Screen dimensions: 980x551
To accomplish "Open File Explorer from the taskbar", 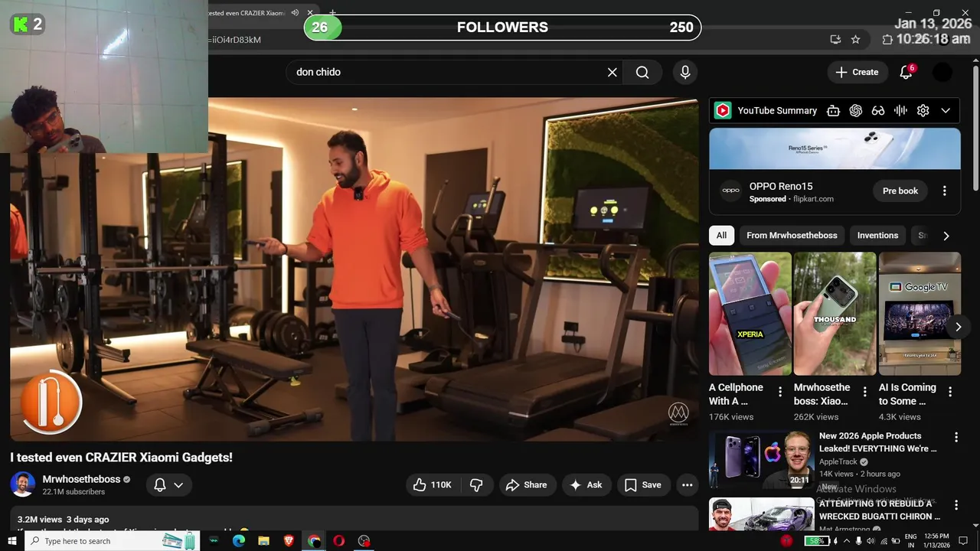I will (263, 541).
